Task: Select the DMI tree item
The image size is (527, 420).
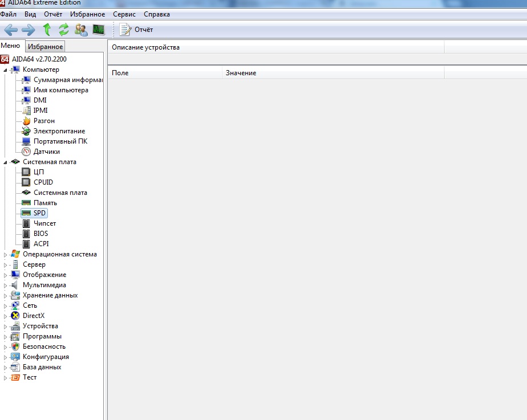Action: click(40, 100)
